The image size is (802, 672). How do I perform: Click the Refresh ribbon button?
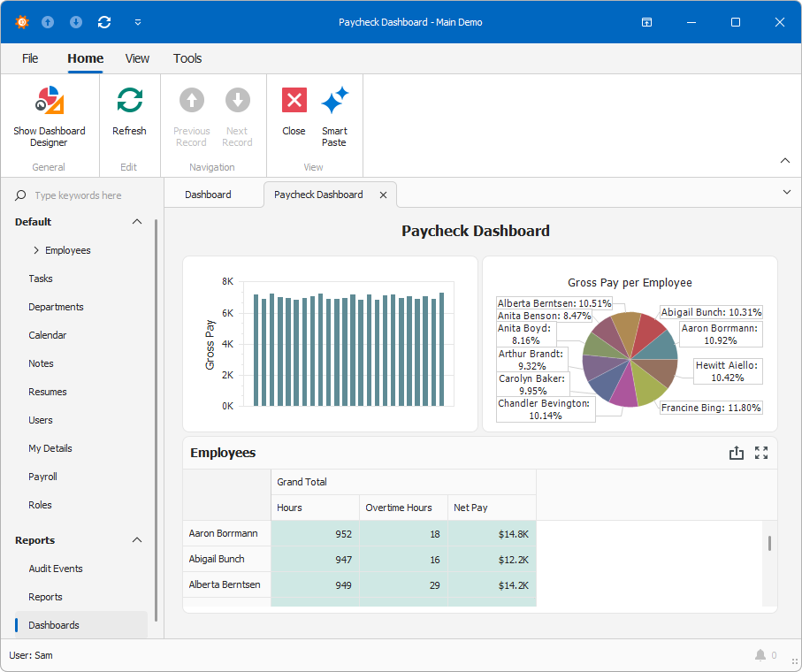pos(129,111)
